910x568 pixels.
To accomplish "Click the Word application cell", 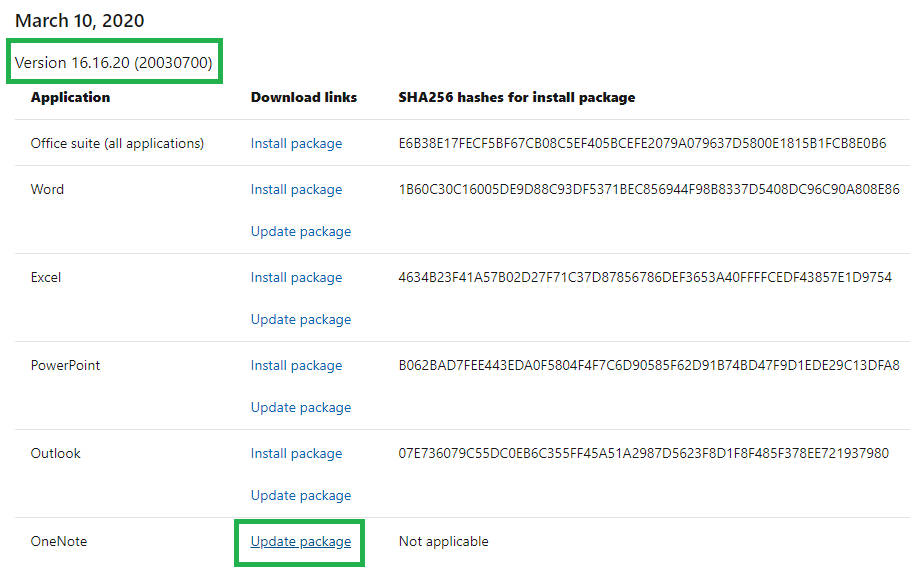I will 47,189.
